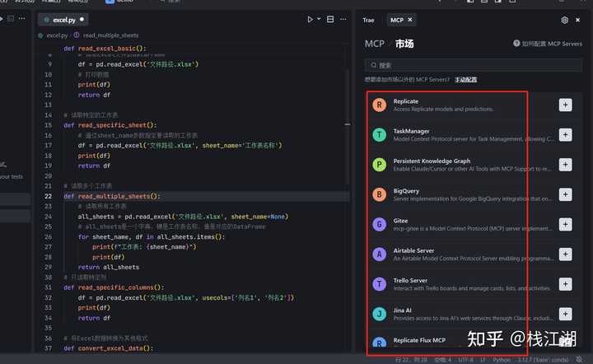593x364 pixels.
Task: Click the Trello Server avatar icon
Action: pyautogui.click(x=379, y=284)
